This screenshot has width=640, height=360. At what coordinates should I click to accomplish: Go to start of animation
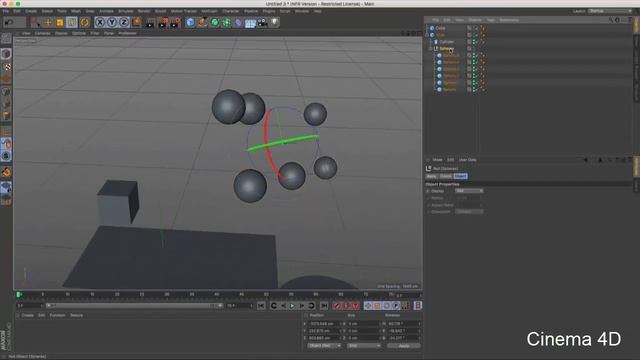261,306
